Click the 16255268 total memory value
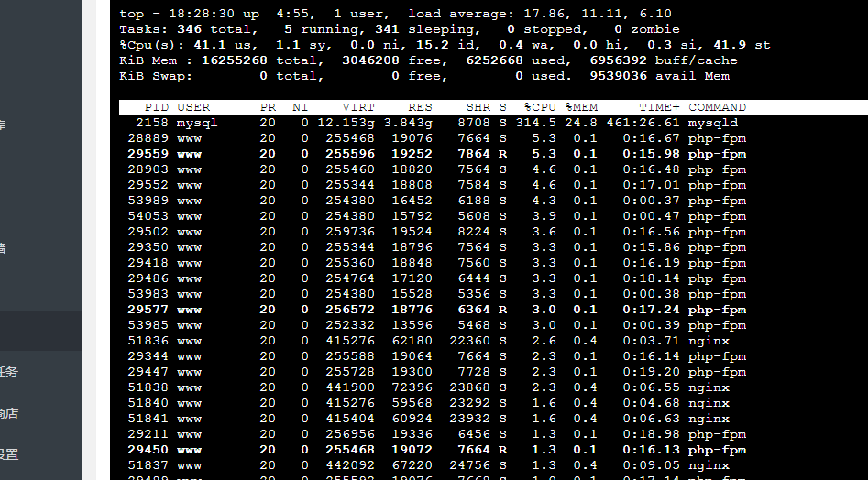 coord(234,60)
